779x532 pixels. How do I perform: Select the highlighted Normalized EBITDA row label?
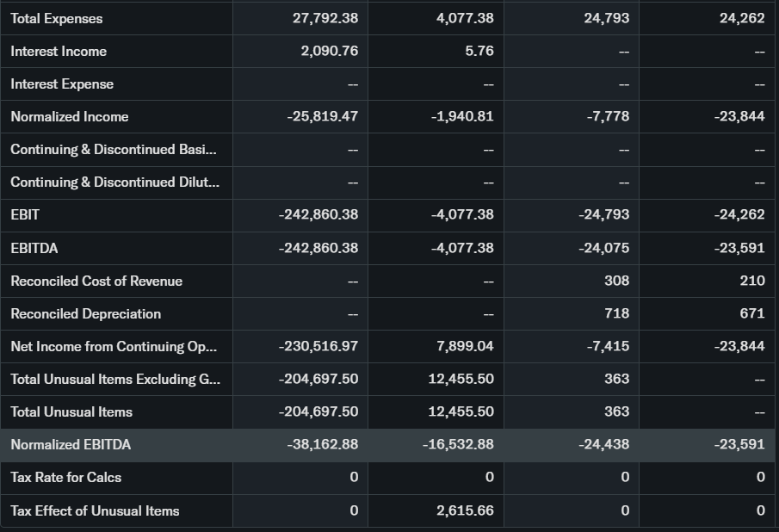[71, 444]
